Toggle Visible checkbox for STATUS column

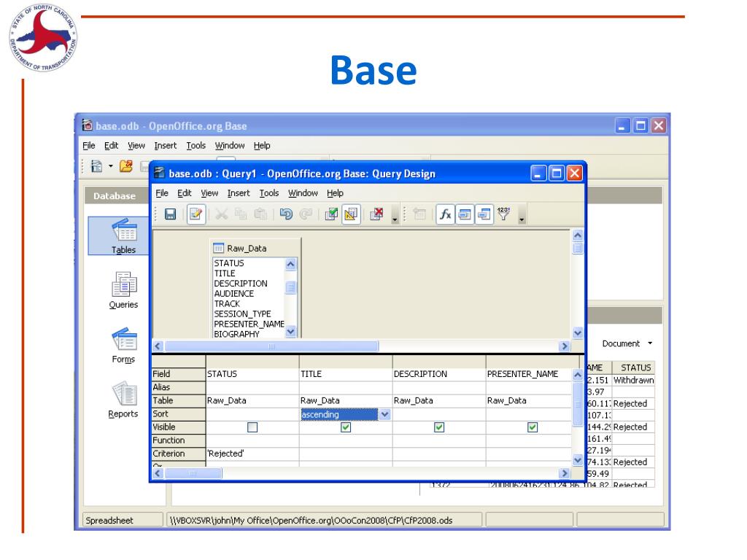point(252,427)
